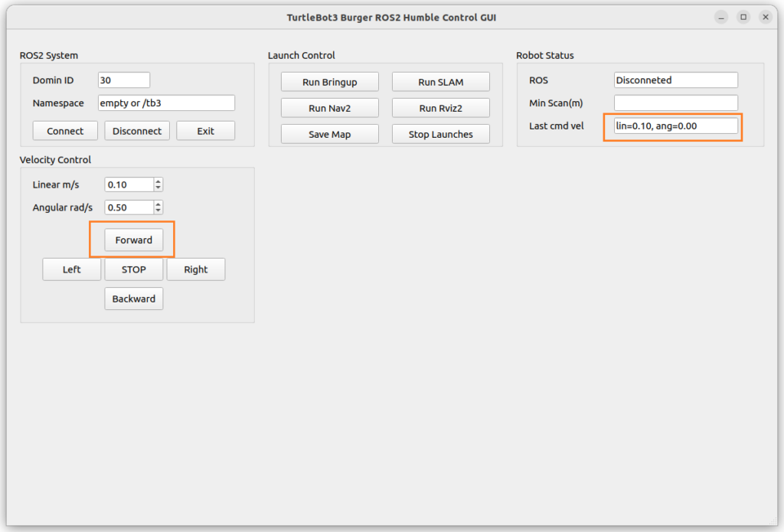Click the 'Last cmd vel' label
This screenshot has width=784, height=532.
[557, 126]
